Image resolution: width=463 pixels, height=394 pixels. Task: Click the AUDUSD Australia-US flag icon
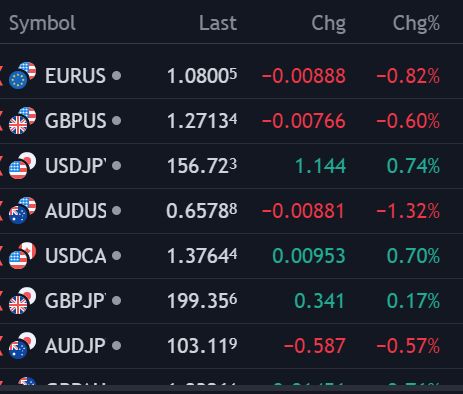click(x=22, y=210)
